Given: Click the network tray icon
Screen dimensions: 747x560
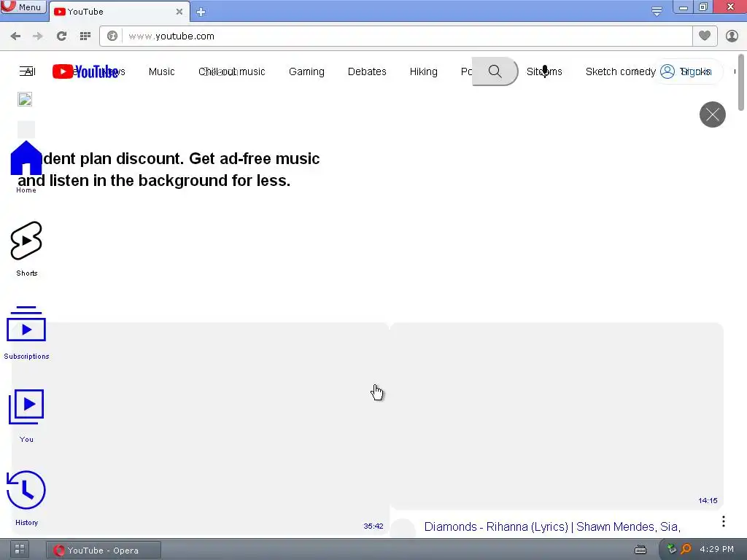Looking at the screenshot, I should click(x=671, y=549).
